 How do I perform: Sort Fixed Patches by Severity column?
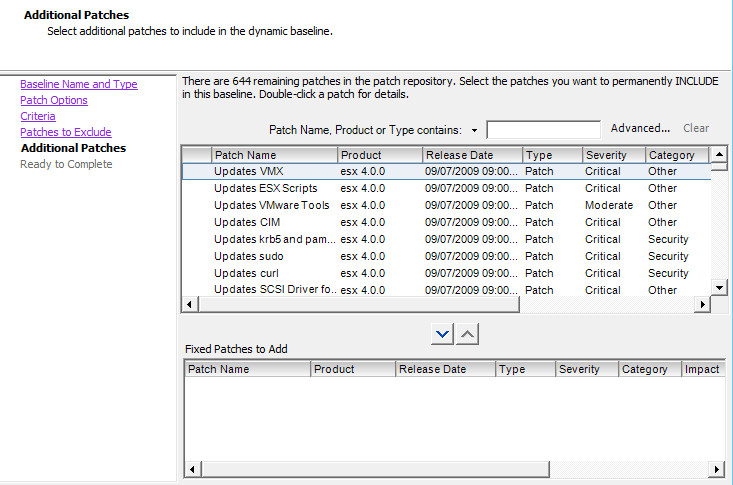tap(587, 369)
